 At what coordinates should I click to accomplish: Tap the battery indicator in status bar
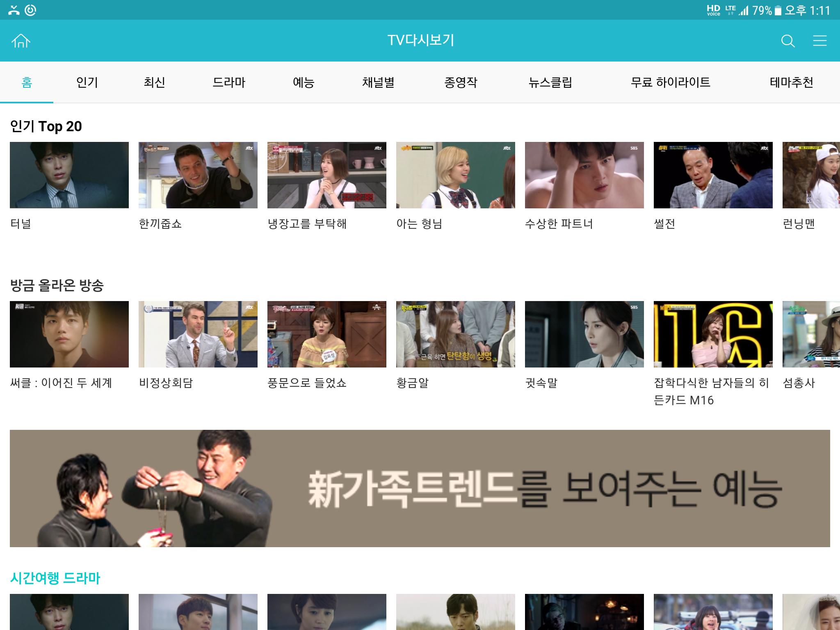pos(778,10)
